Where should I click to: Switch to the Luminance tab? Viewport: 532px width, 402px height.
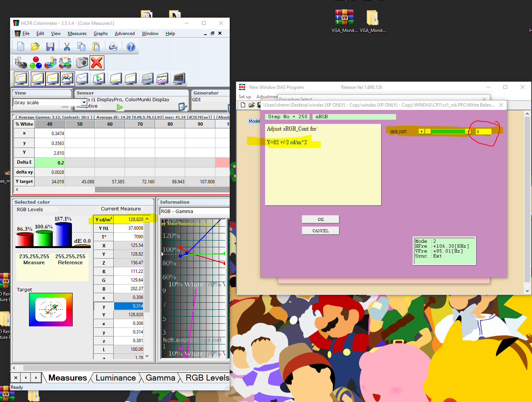coord(116,378)
